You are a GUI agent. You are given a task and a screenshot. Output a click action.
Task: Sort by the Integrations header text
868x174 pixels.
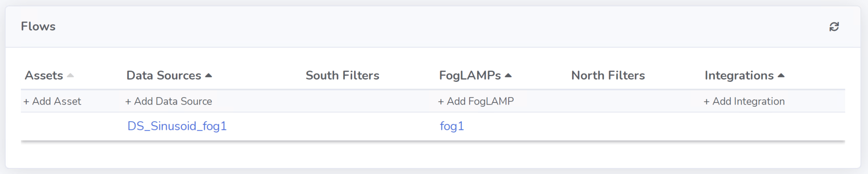tap(739, 75)
